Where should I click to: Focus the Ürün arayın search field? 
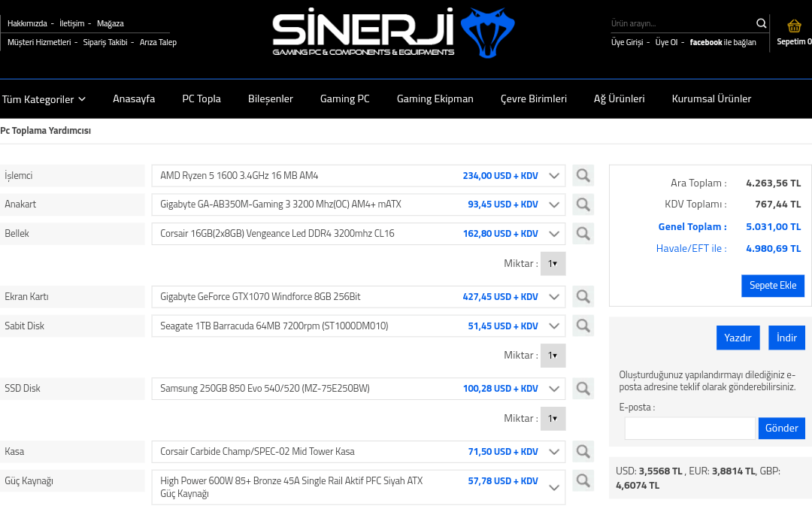pyautogui.click(x=681, y=23)
